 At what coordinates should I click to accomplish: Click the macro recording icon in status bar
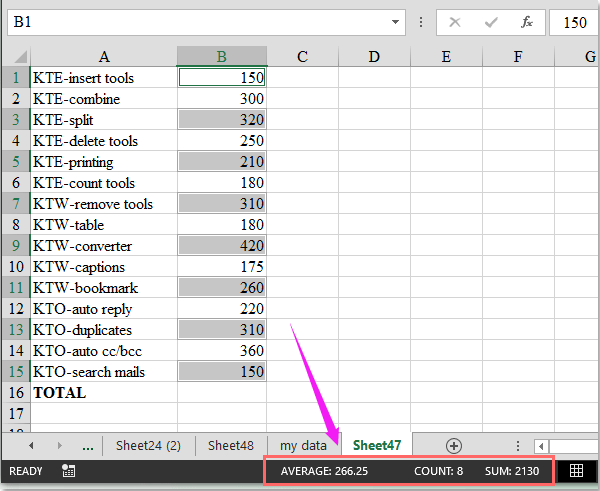[68, 471]
